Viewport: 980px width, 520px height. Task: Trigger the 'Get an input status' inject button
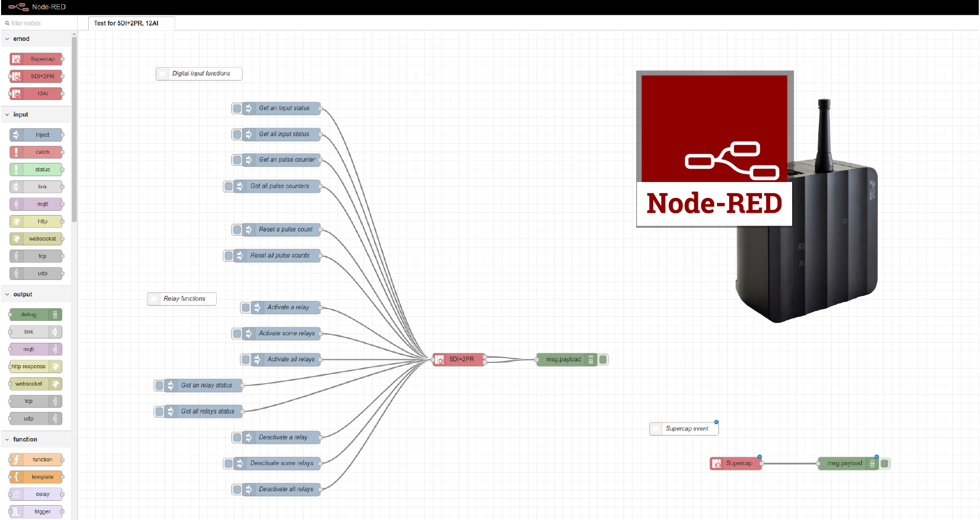[237, 109]
